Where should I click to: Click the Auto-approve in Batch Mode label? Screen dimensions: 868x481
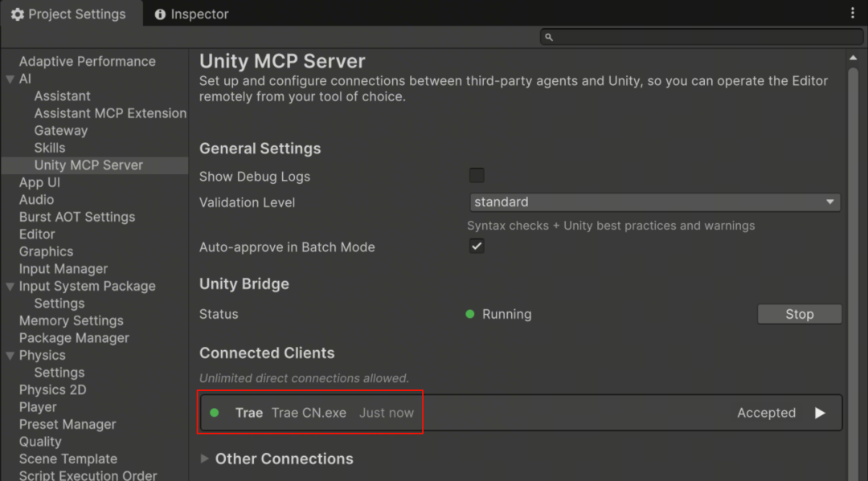click(x=287, y=247)
